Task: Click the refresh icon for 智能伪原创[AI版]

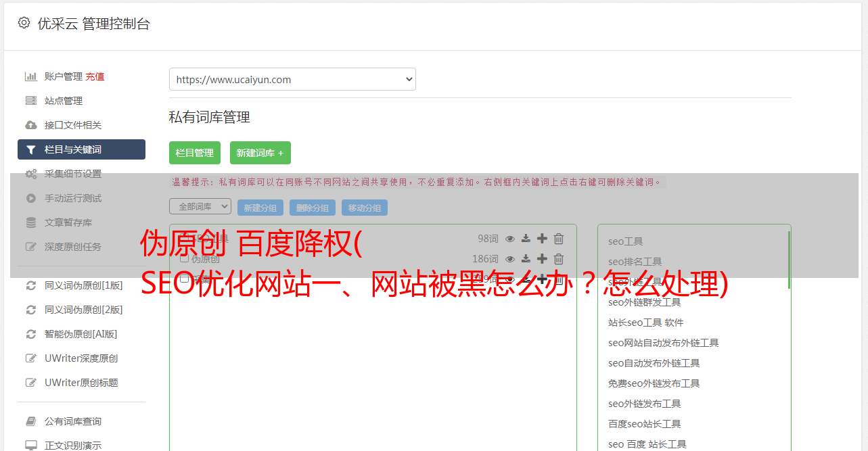Action: click(x=31, y=334)
